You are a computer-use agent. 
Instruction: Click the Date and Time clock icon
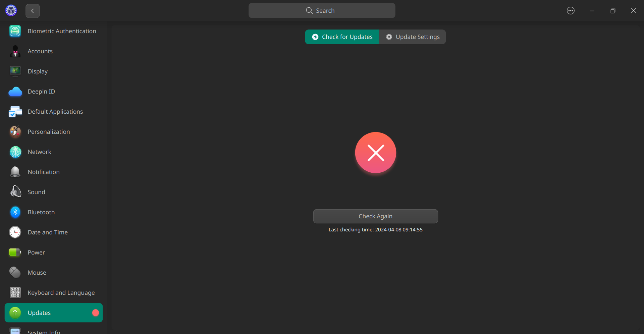15,232
